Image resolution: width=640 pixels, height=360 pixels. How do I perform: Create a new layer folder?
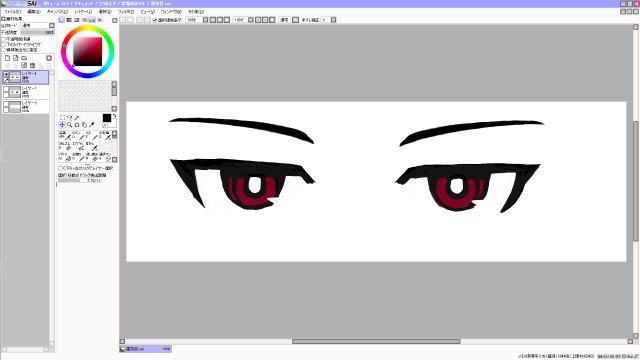tap(24, 58)
